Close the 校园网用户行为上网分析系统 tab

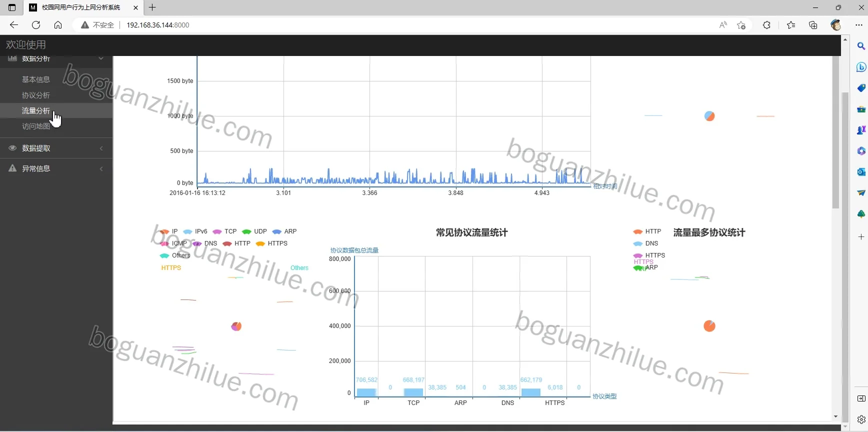click(136, 7)
